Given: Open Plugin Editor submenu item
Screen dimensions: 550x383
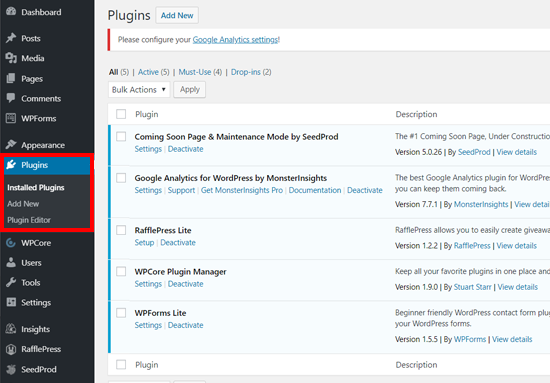Looking at the screenshot, I should pyautogui.click(x=29, y=220).
